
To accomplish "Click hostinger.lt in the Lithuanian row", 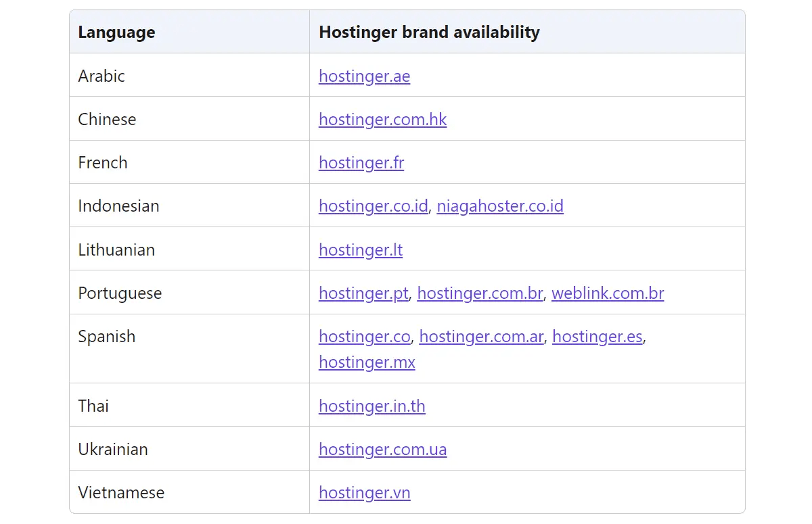I will (360, 249).
